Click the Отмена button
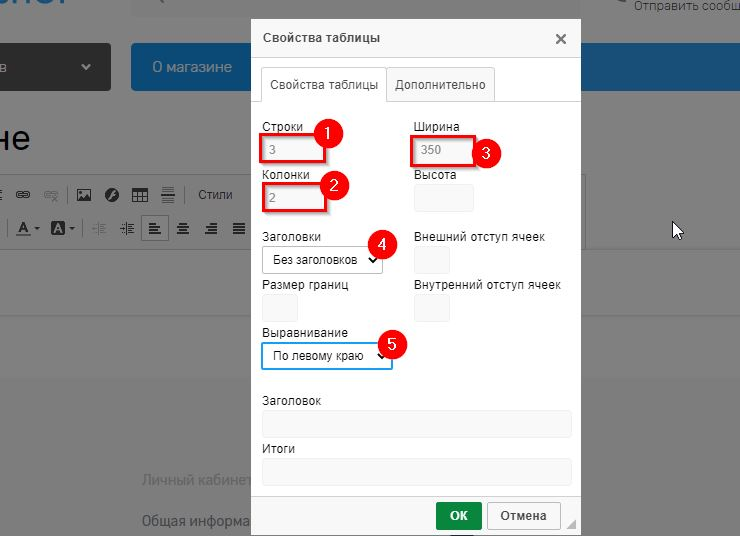 tap(523, 516)
